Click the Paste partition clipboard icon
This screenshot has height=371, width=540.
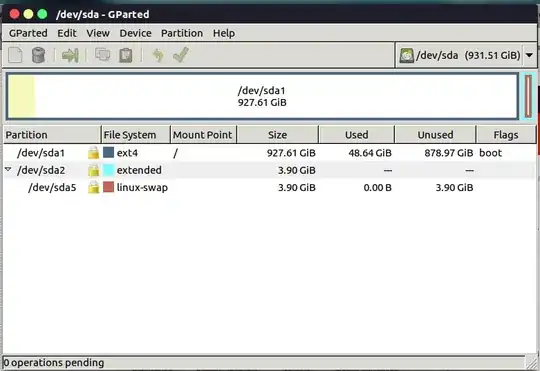click(x=126, y=55)
